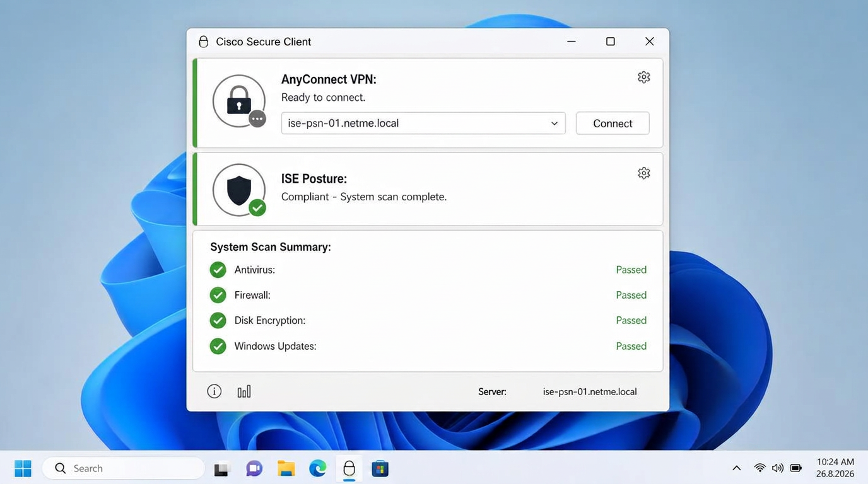Click the Antivirus Passed status

tap(631, 270)
